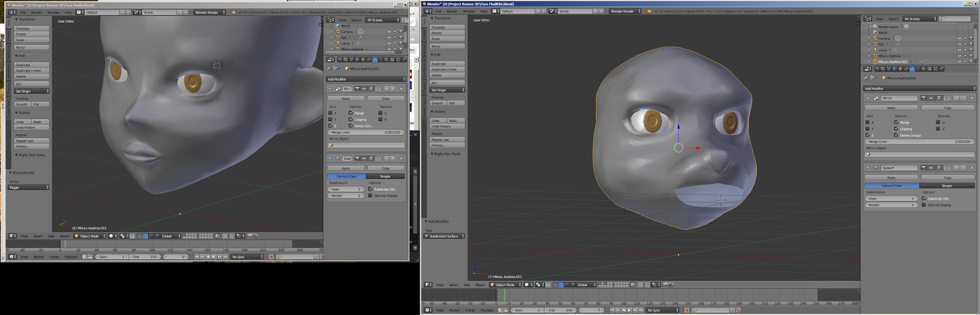Open the Render menu in left Blender window
Viewport: 980px width, 315px height.
pyautogui.click(x=36, y=12)
